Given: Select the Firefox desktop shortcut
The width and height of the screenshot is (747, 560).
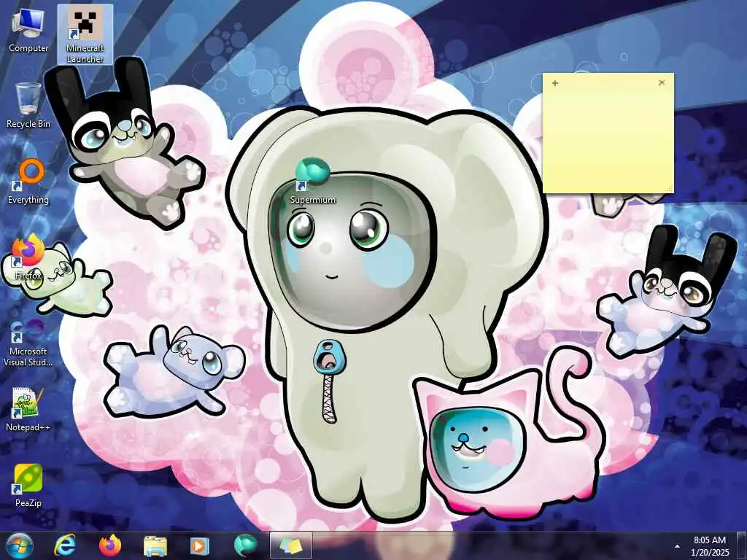Looking at the screenshot, I should [x=28, y=257].
